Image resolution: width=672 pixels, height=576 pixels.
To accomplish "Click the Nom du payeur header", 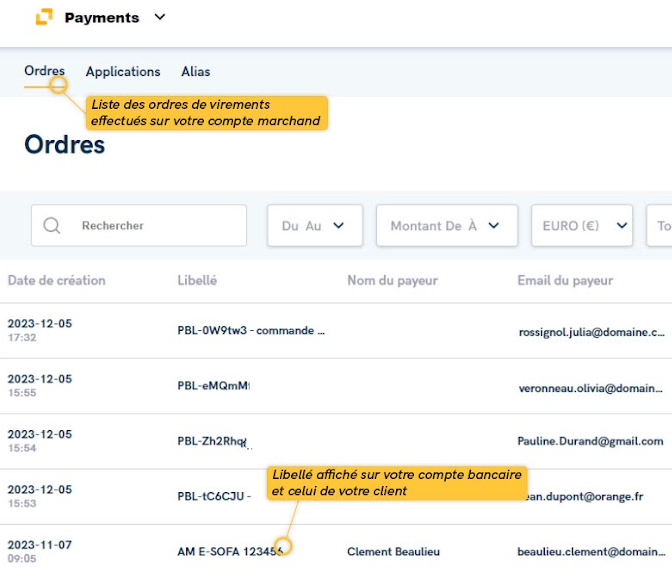I will (x=392, y=280).
